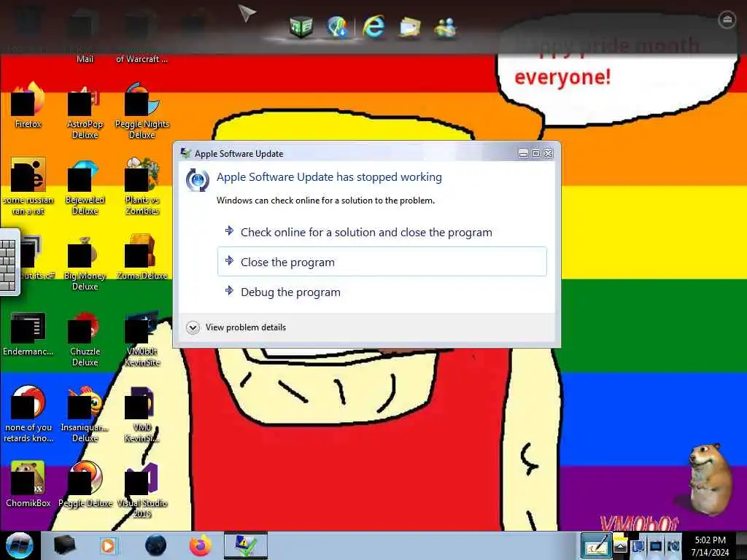Viewport: 747px width, 560px height.
Task: Launch Peggle Deluxe from the desktop
Action: point(85,485)
